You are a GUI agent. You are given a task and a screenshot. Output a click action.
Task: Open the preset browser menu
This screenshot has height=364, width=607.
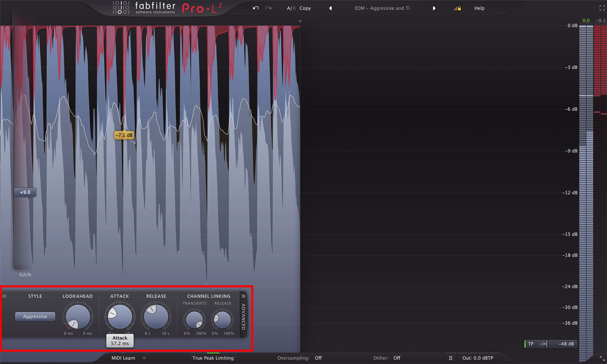(x=382, y=8)
